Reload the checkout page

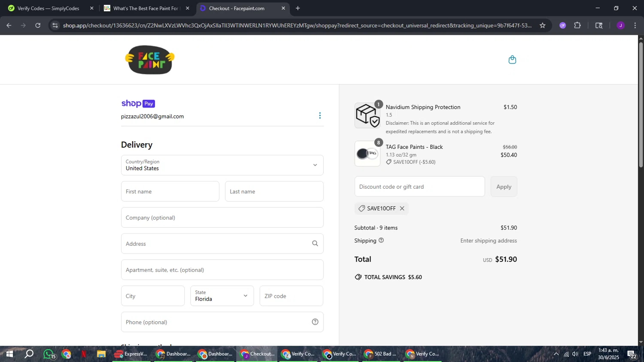(38, 25)
